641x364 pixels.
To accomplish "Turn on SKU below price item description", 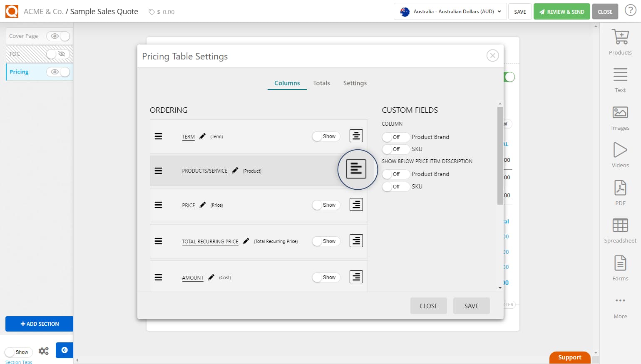I will tap(395, 186).
